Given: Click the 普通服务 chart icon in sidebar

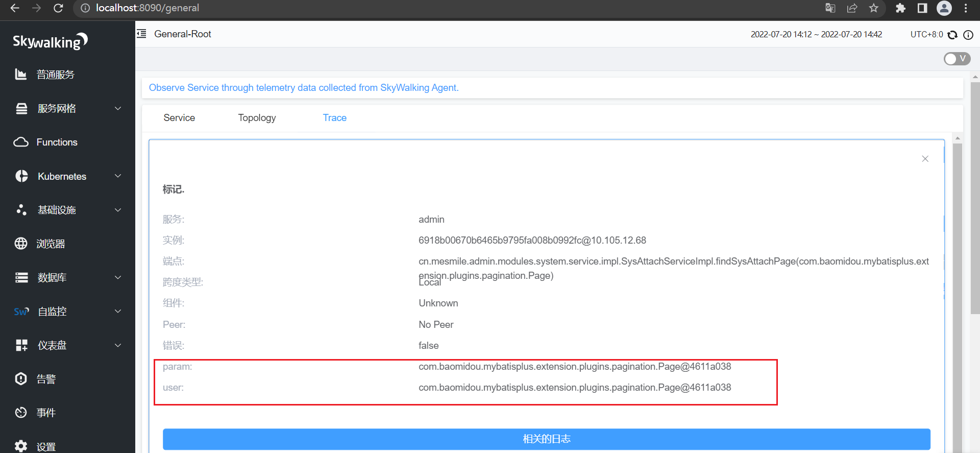Looking at the screenshot, I should coord(21,75).
